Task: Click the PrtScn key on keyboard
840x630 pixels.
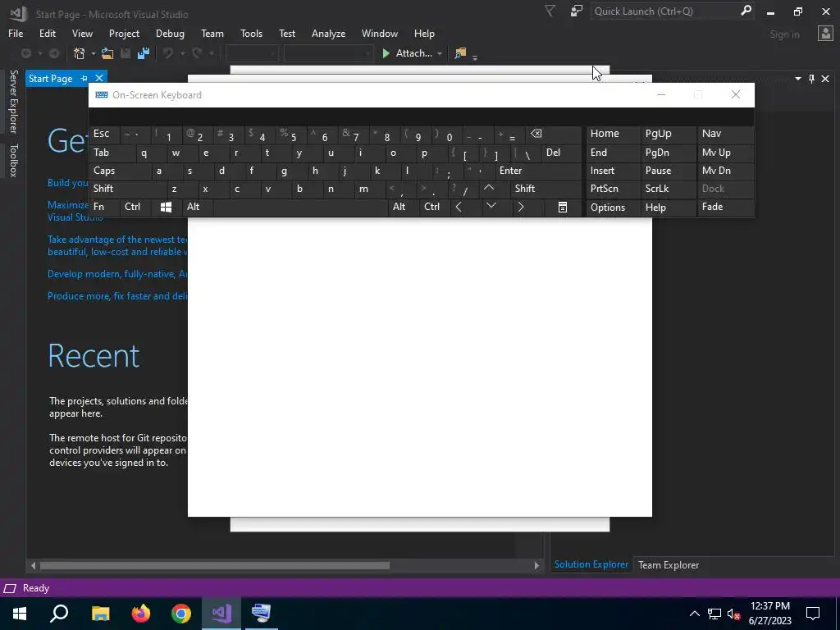Action: point(613,189)
